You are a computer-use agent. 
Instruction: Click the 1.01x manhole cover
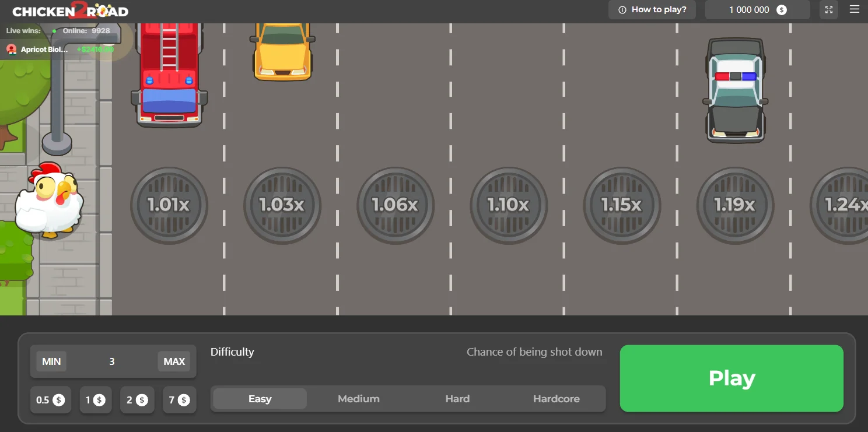point(169,206)
